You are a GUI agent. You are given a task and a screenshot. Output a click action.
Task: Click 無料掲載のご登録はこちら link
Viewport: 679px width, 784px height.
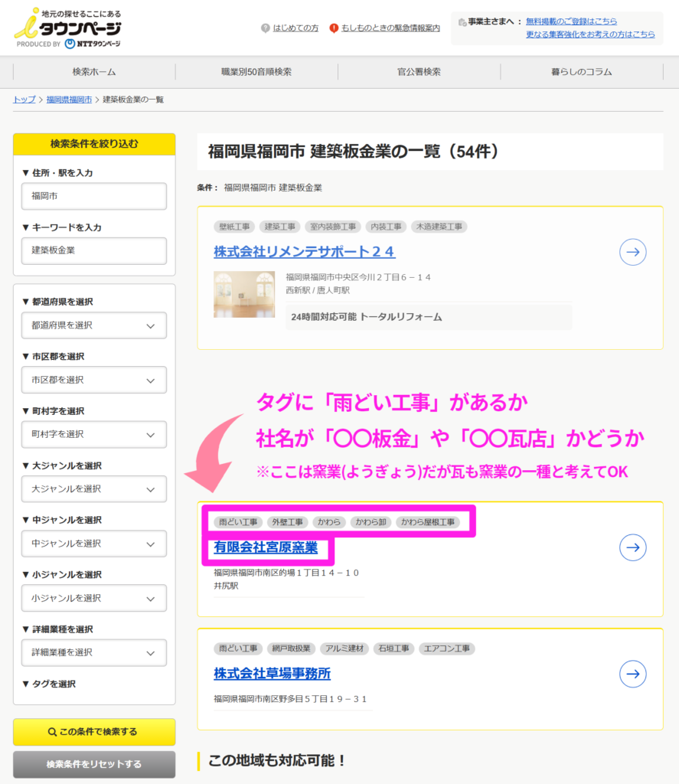[571, 21]
